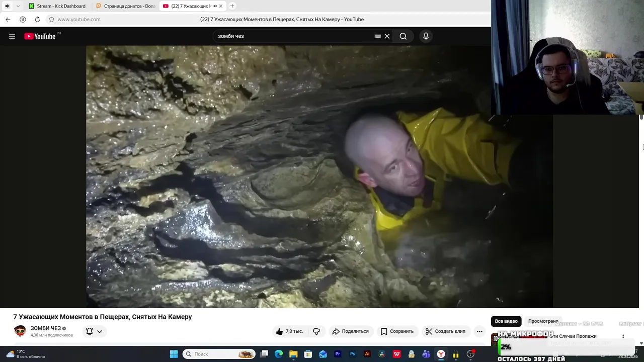Screen dimensions: 644x362
Task: Open the recommended Случаи Пропажи video
Action: [x=573, y=336]
